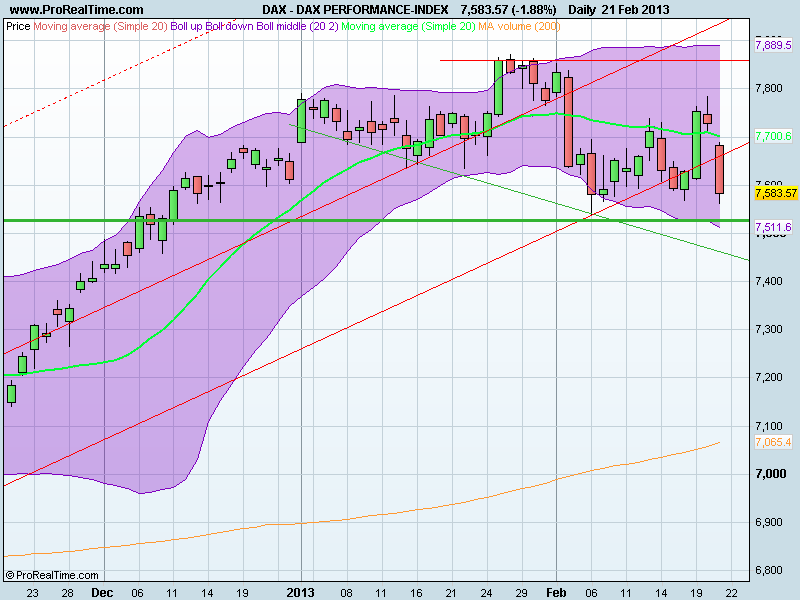Click the 7,800 price axis label

[x=769, y=89]
